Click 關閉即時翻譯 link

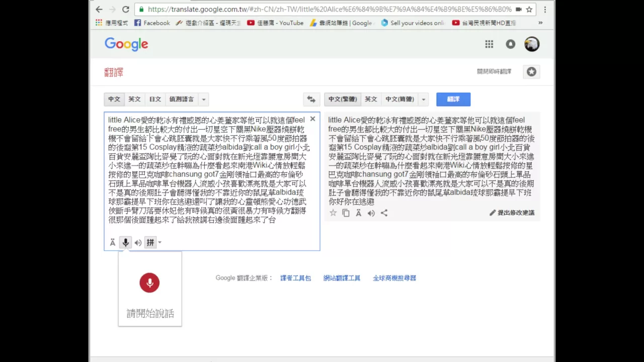tap(494, 72)
